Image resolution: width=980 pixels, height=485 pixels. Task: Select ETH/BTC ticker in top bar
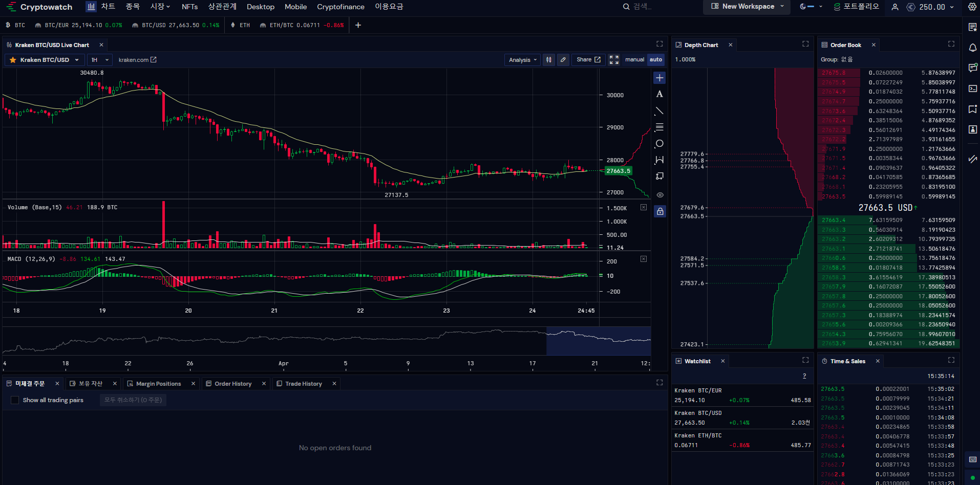coord(302,25)
